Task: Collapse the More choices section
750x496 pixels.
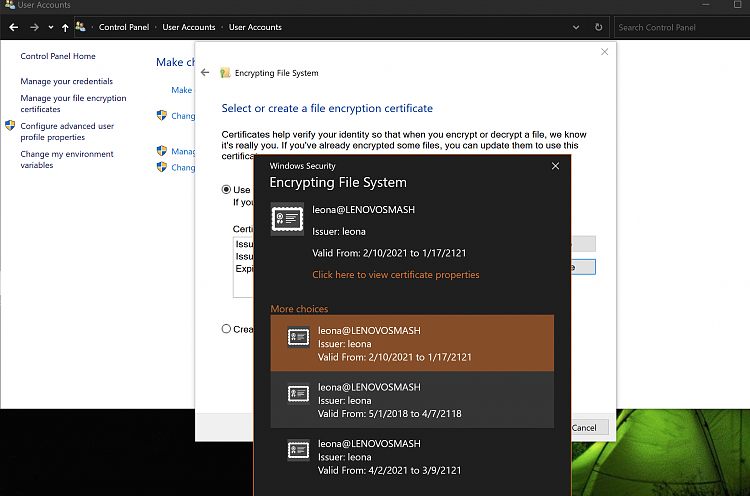Action: (299, 309)
